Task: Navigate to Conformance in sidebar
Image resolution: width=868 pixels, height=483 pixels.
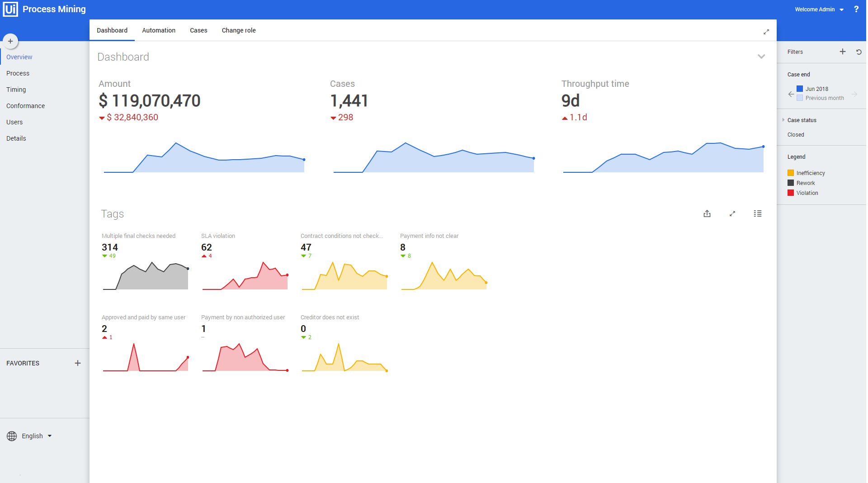Action: click(25, 106)
